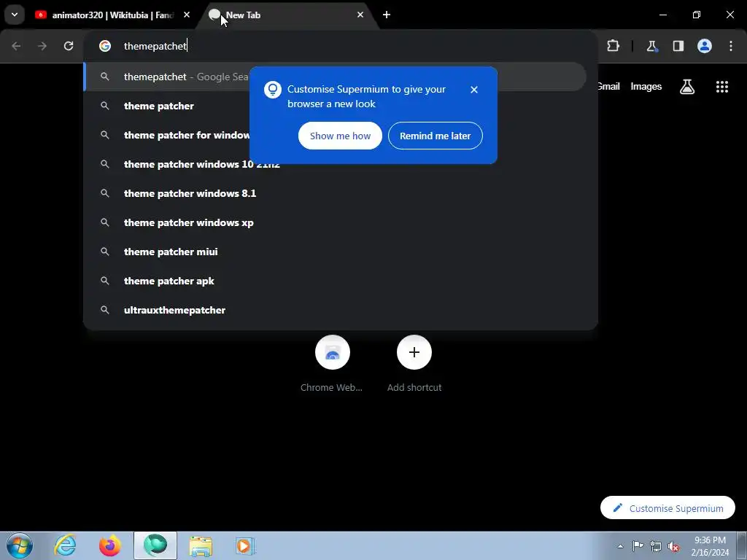The width and height of the screenshot is (747, 560).
Task: Launch Internet Explorer from taskbar
Action: (65, 545)
